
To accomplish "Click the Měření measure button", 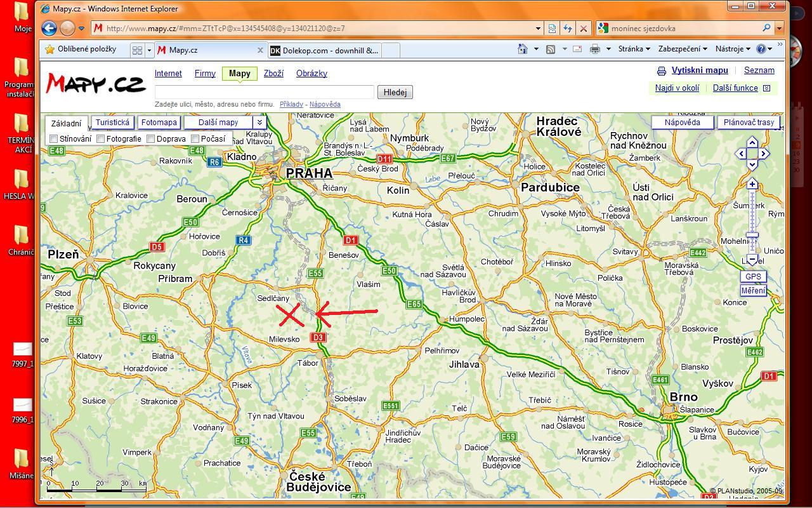I will [753, 290].
